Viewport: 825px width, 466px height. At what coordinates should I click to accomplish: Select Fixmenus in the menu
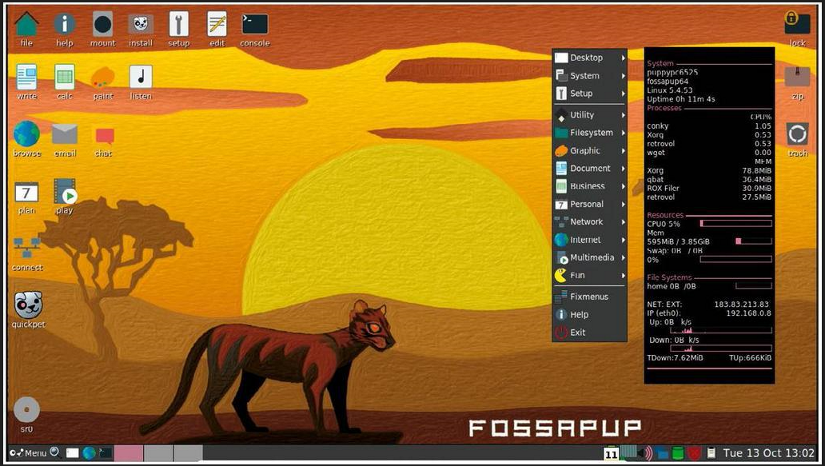click(590, 297)
